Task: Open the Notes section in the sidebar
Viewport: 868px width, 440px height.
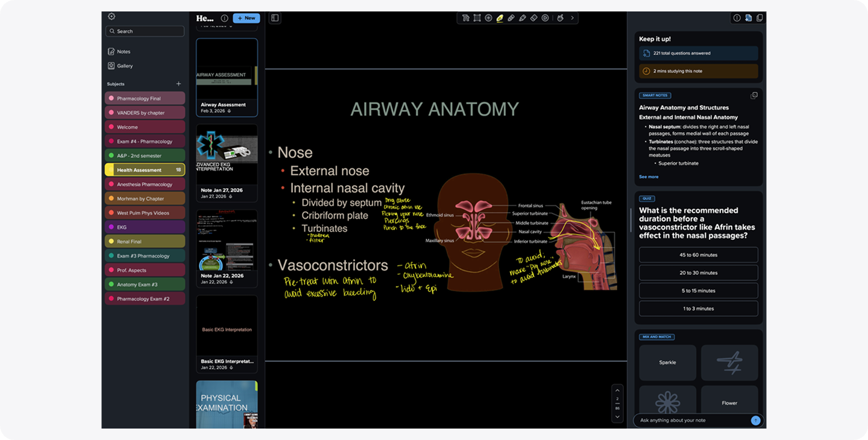Action: tap(124, 51)
